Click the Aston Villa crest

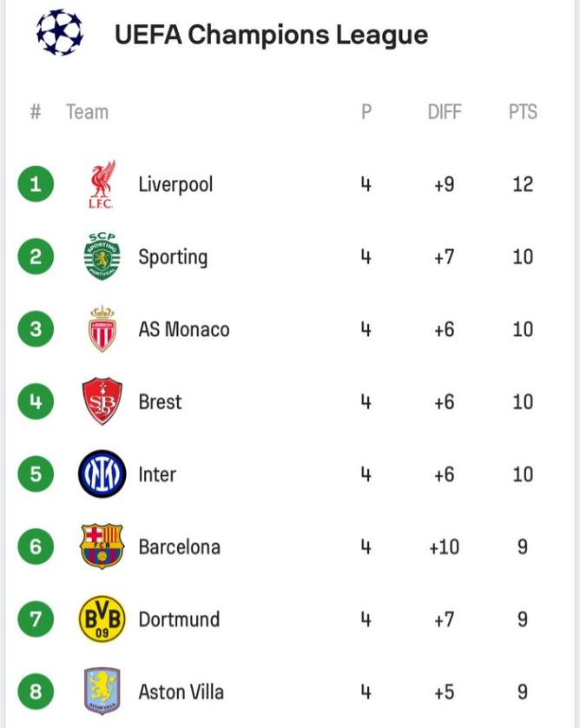[102, 692]
